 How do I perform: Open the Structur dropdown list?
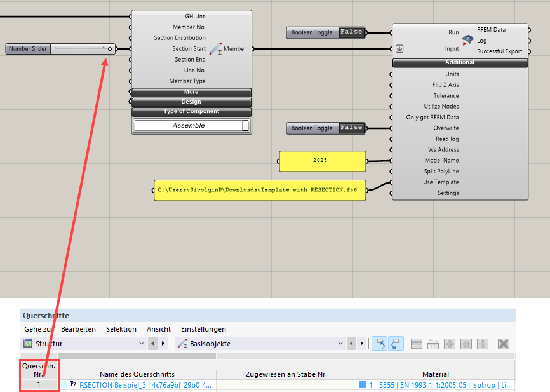(142, 343)
